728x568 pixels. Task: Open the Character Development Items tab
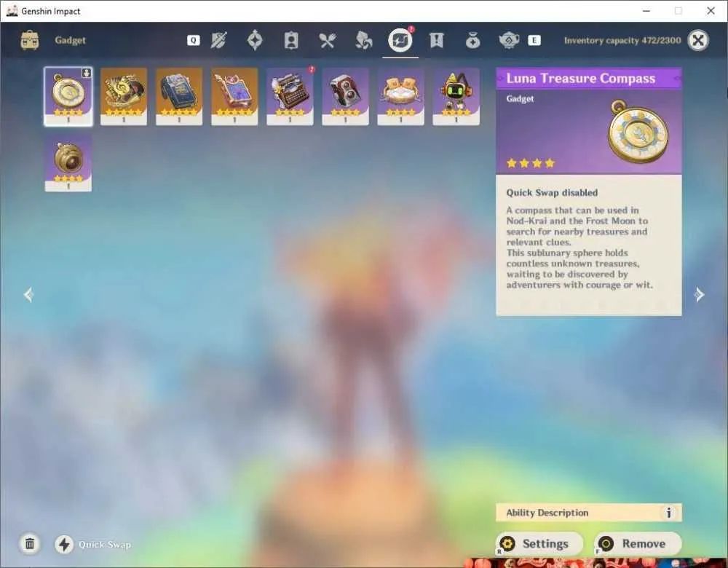click(x=291, y=40)
